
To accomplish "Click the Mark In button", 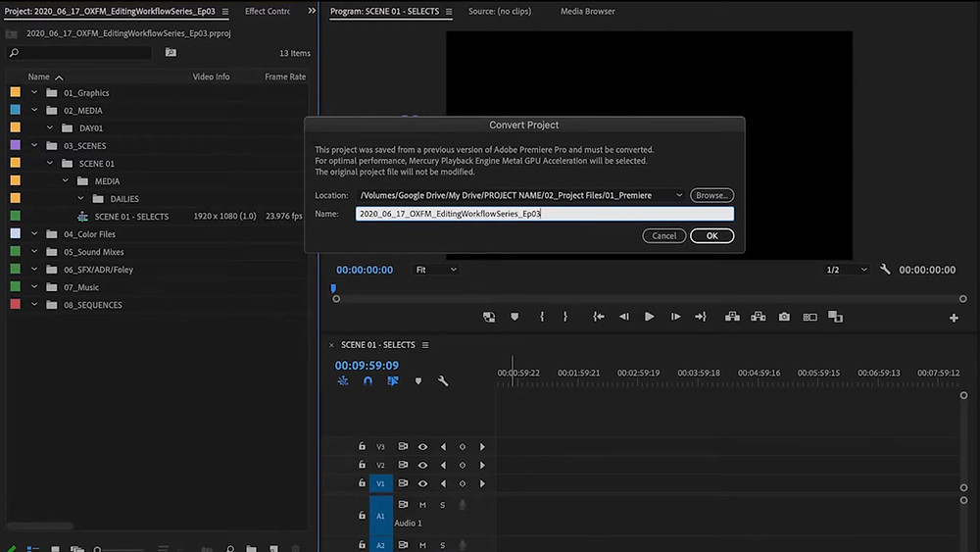I will click(x=542, y=317).
